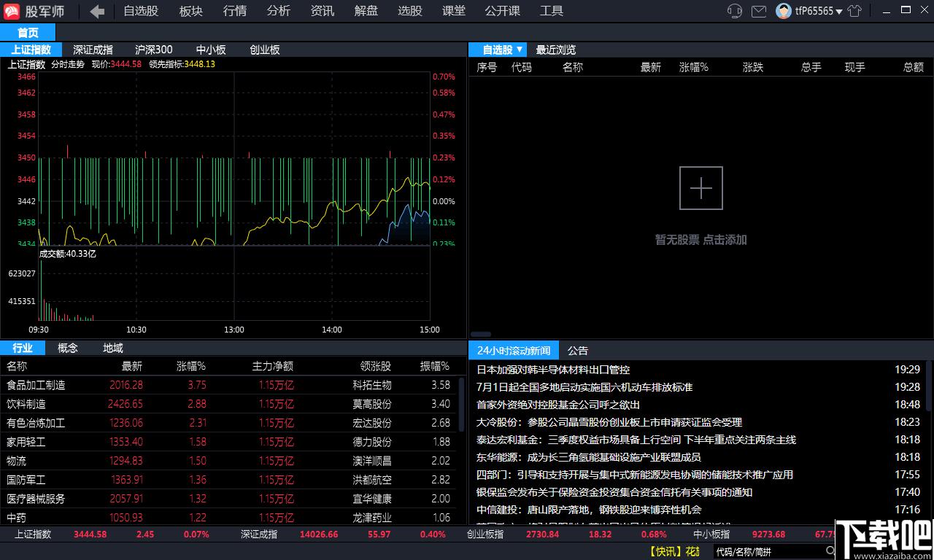Open the 最近浏览 tab

[556, 50]
